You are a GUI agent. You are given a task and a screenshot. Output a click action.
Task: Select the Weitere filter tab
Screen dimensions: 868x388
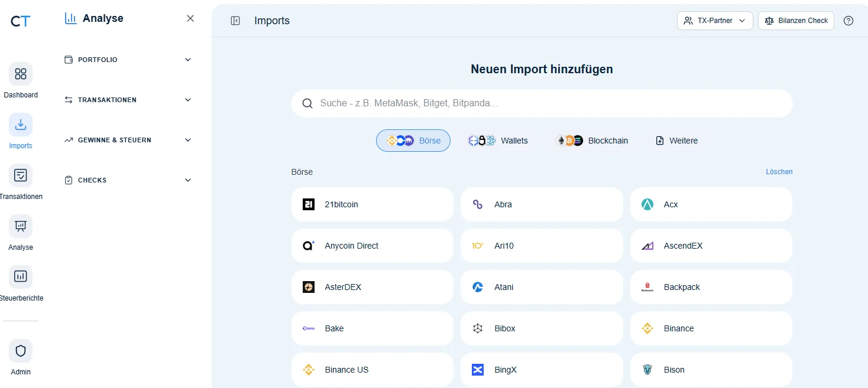pos(676,141)
